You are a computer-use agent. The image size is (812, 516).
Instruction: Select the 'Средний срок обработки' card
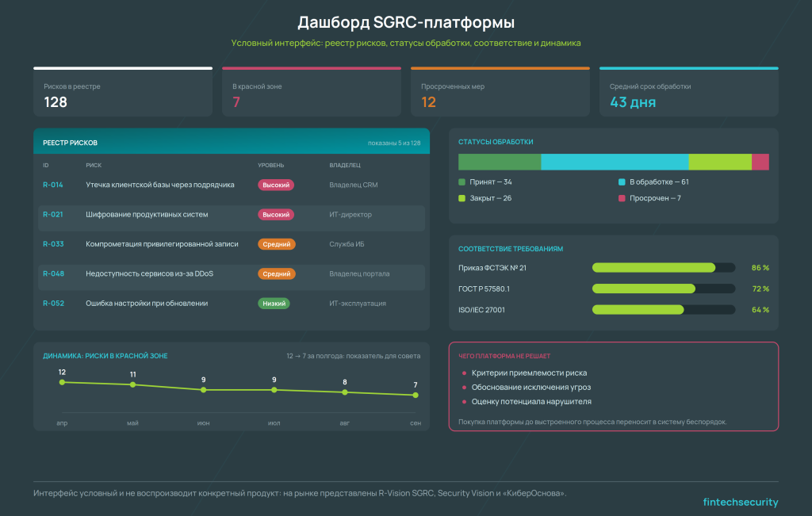coord(689,92)
